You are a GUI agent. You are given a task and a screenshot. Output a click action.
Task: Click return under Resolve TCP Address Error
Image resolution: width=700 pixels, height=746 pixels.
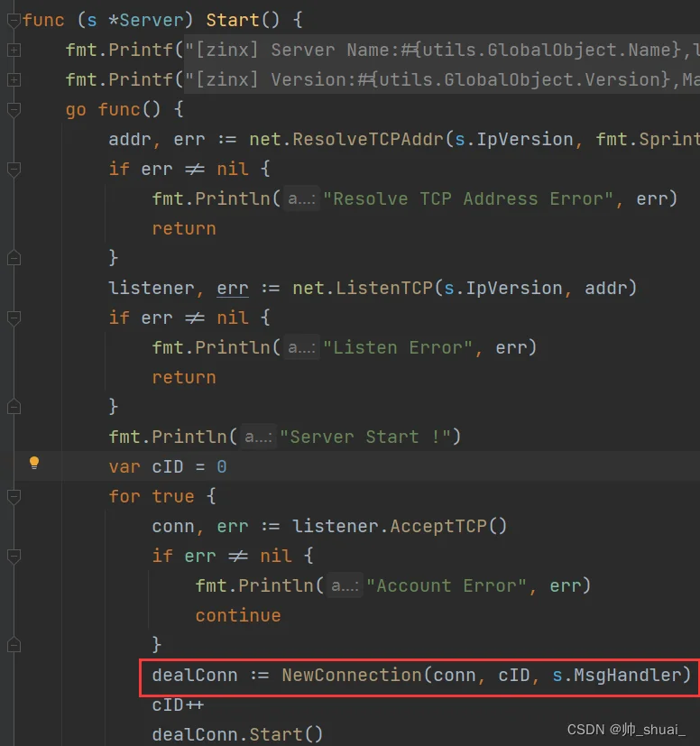coord(184,229)
